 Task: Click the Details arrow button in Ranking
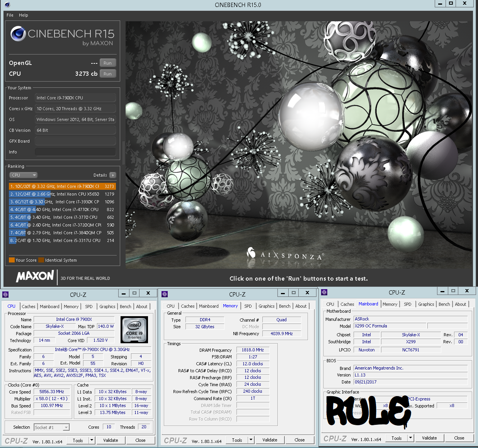113,175
